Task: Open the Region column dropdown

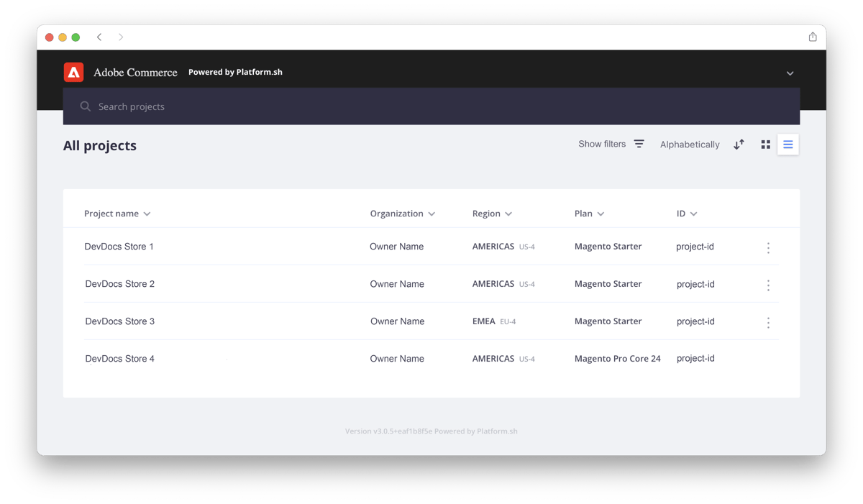Action: coord(508,214)
